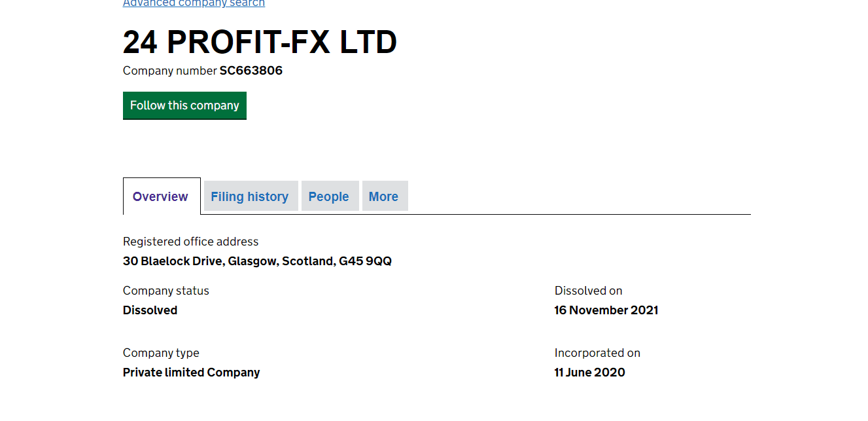
Task: Click the company number SC663806
Action: tap(251, 71)
